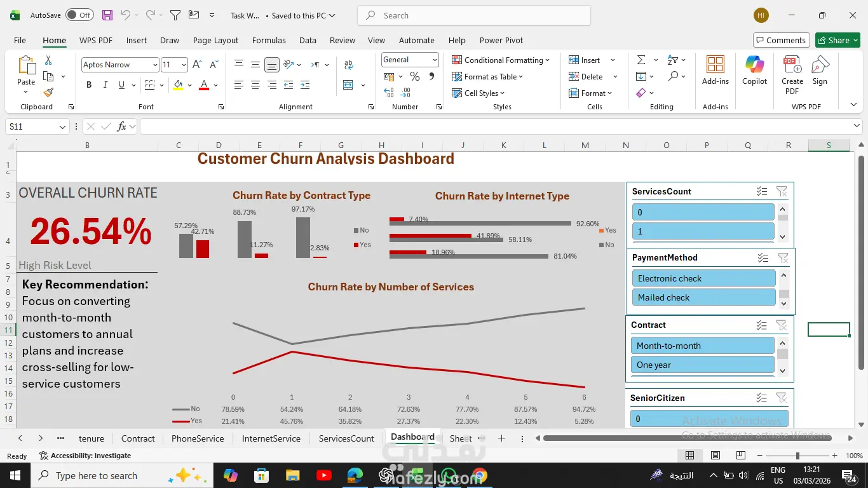The height and width of the screenshot is (488, 868).
Task: Toggle the Mailed check slicer item
Action: (x=703, y=297)
